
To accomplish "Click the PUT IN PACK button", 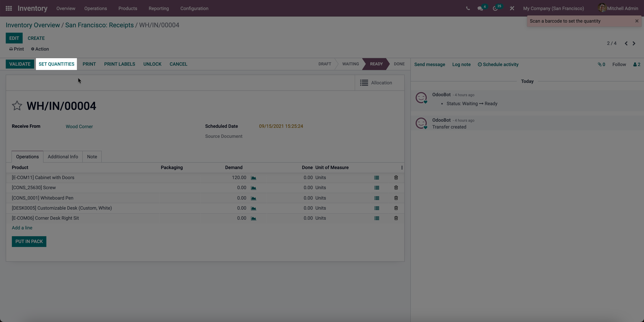I will [29, 242].
